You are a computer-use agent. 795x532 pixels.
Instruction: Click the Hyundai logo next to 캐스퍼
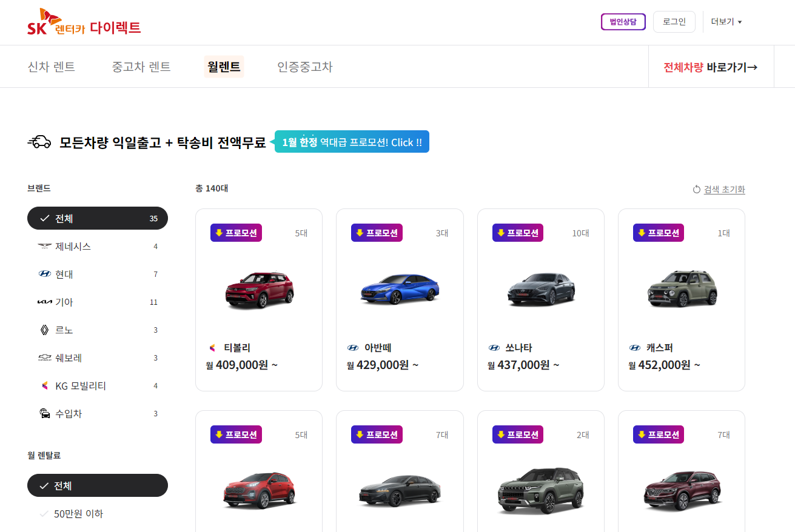[635, 348]
